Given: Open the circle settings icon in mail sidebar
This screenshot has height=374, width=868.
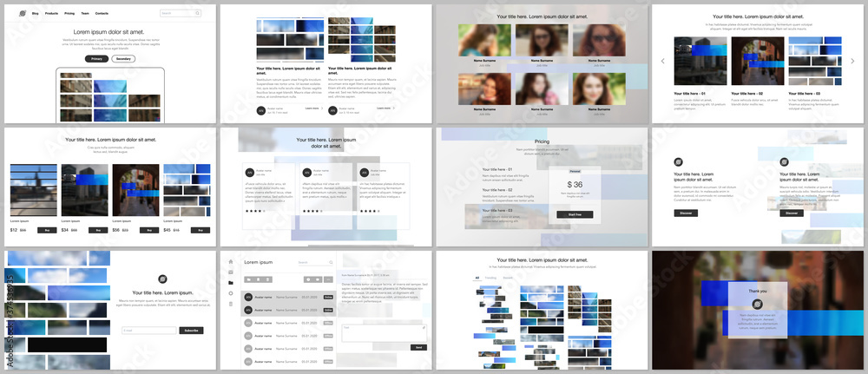Looking at the screenshot, I should coord(231,293).
